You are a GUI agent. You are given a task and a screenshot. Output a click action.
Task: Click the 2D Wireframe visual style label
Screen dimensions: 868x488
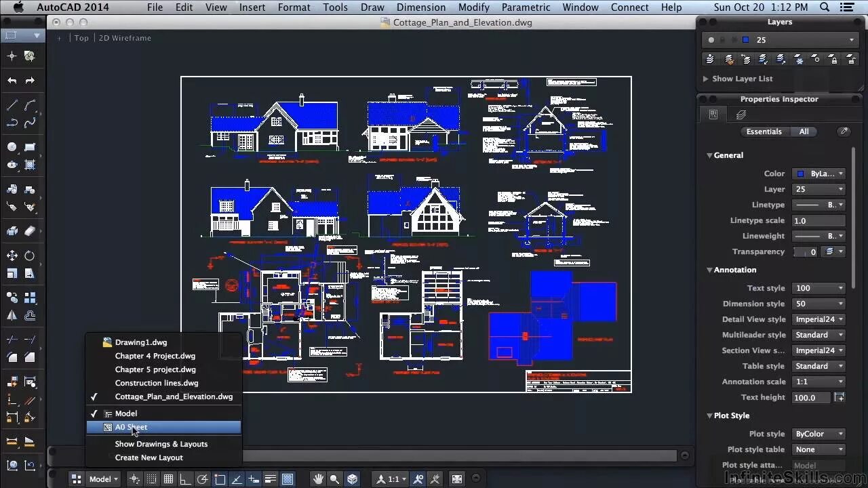tap(125, 38)
